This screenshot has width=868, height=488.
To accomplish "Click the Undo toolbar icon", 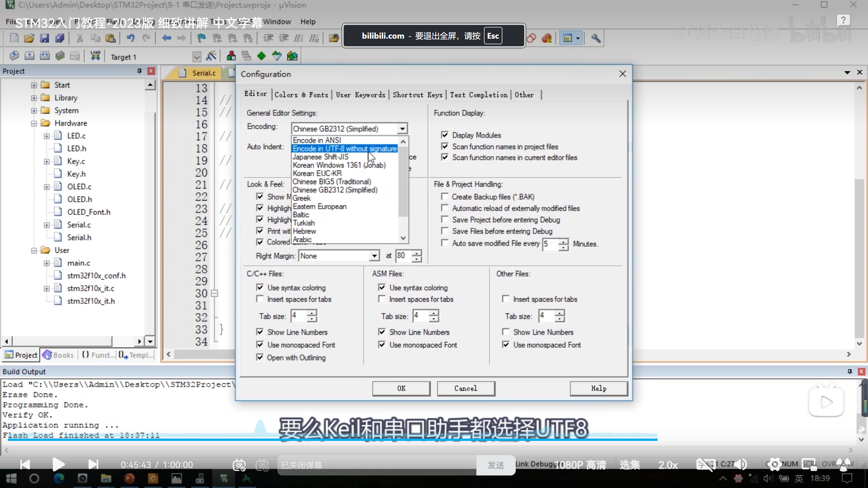I will (x=131, y=38).
